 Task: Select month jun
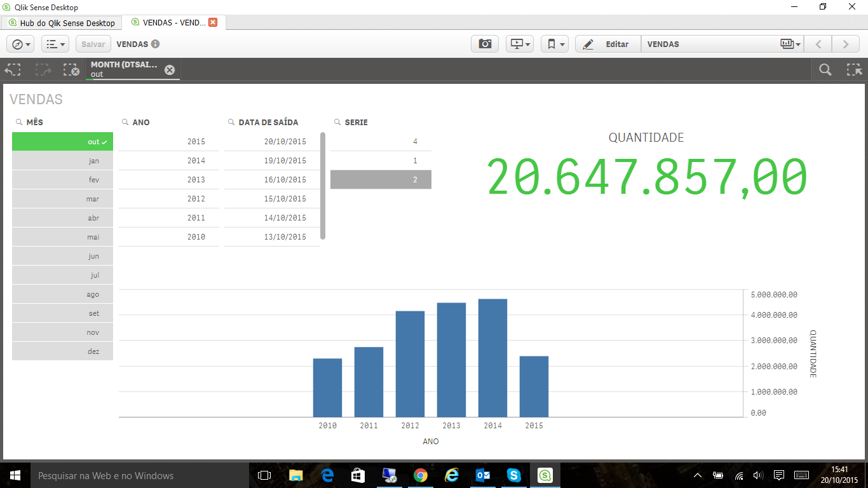62,256
